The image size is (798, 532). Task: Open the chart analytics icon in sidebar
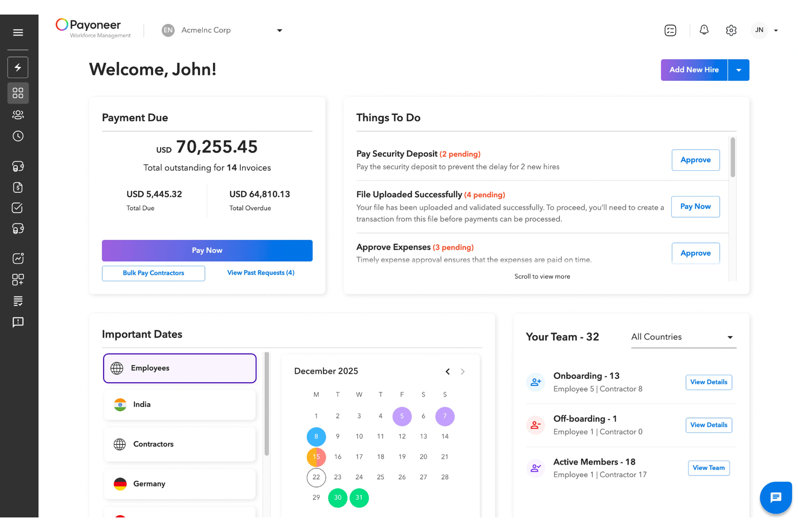(x=18, y=258)
